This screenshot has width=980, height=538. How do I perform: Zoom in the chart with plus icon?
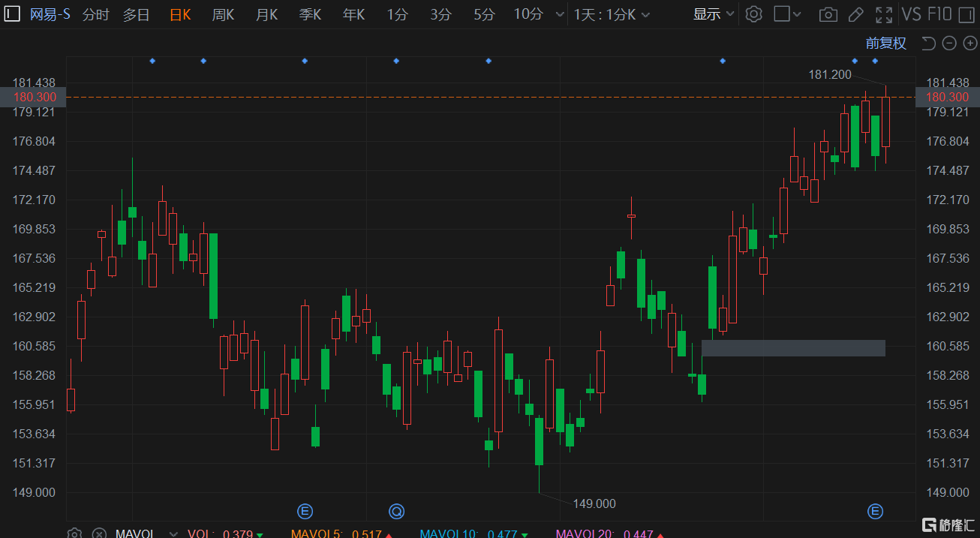click(x=969, y=44)
